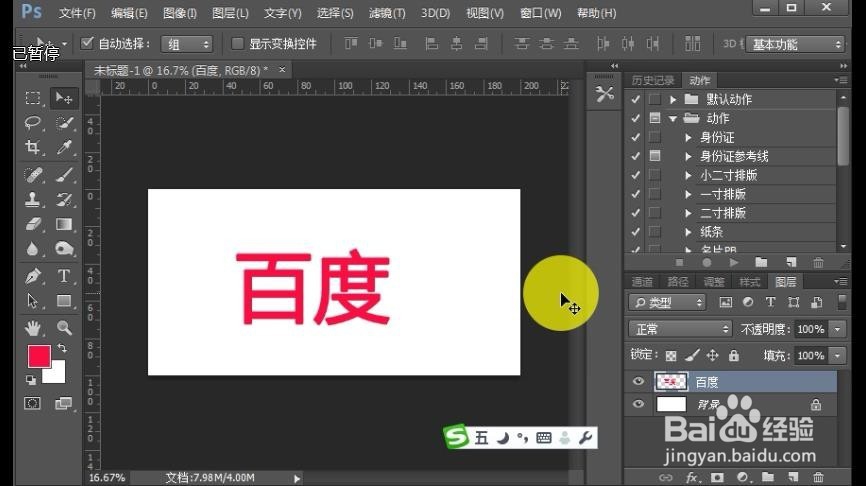Screen dimensions: 866x486
Task: Hide the 背景 layer
Action: point(638,404)
